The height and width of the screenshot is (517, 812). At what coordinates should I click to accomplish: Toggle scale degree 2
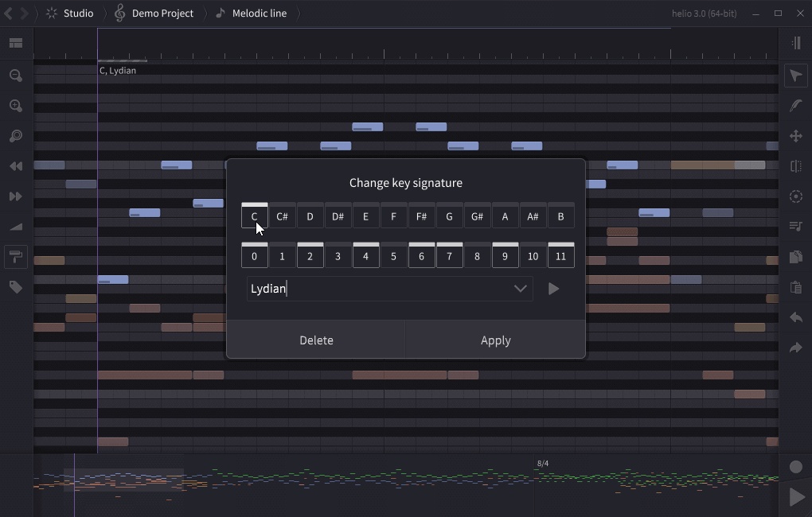pos(310,255)
